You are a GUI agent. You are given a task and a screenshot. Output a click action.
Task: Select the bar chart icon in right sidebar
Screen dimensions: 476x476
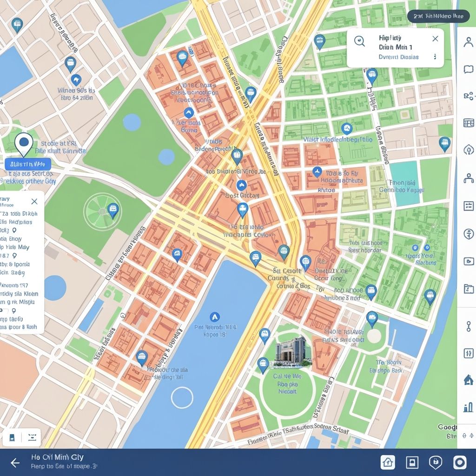(x=468, y=408)
